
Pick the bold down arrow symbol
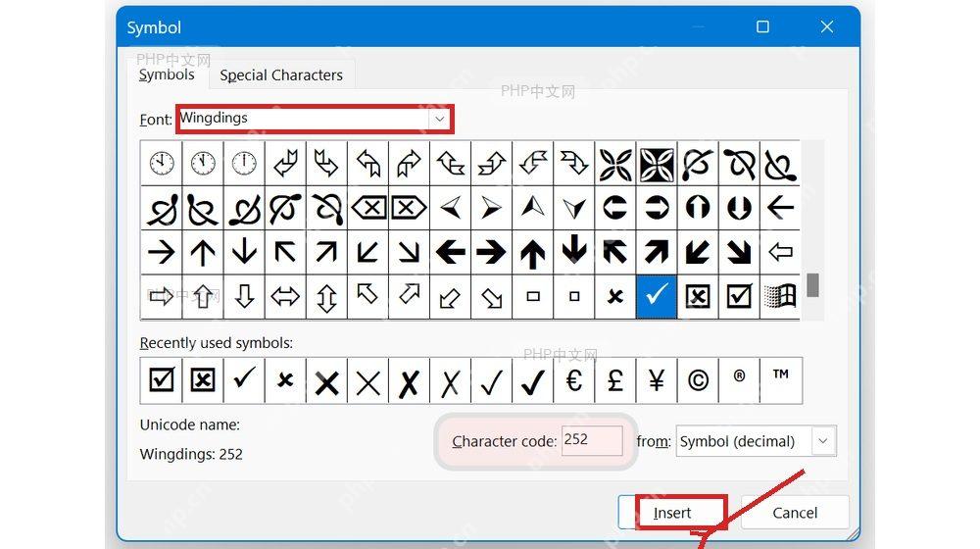(573, 252)
